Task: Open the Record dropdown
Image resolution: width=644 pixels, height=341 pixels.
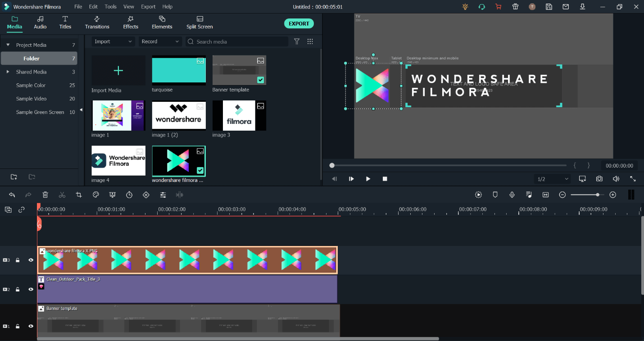Action: pos(160,41)
